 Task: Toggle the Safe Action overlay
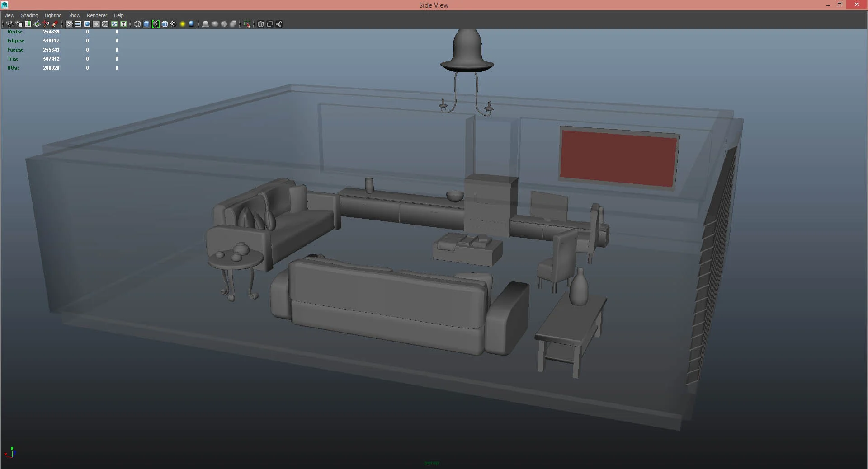(114, 24)
